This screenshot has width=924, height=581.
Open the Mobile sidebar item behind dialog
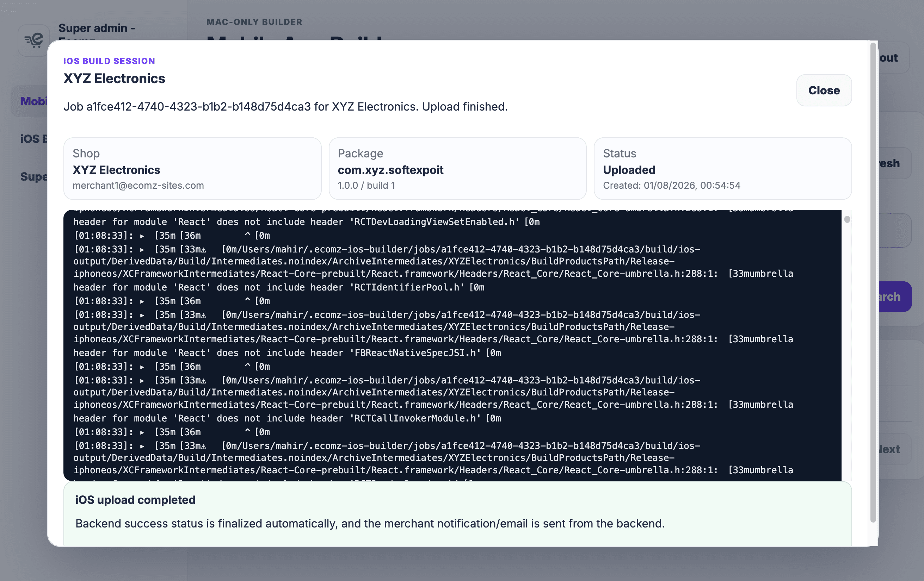click(29, 101)
